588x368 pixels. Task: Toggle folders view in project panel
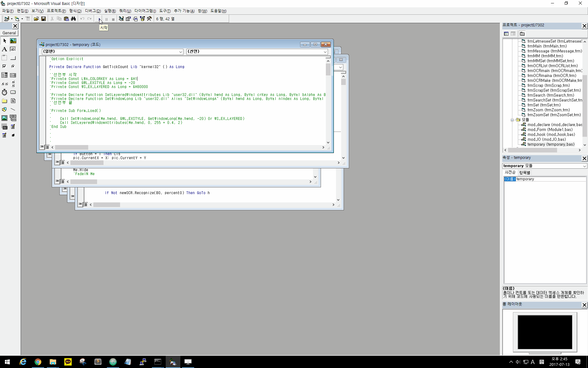[x=522, y=34]
